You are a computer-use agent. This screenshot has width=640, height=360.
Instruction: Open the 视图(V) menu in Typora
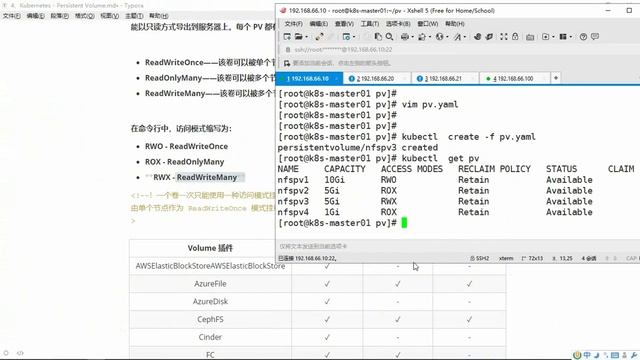109,16
